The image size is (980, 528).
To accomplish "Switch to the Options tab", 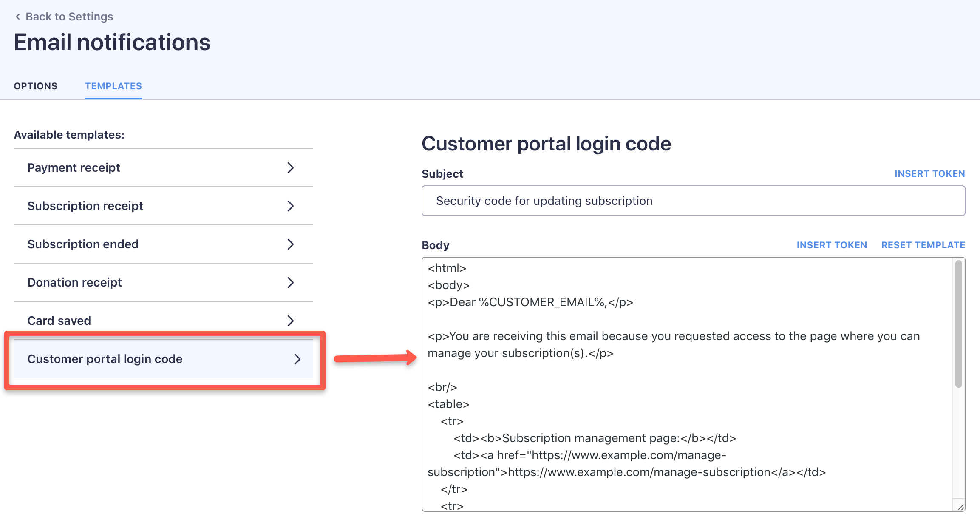I will [36, 86].
